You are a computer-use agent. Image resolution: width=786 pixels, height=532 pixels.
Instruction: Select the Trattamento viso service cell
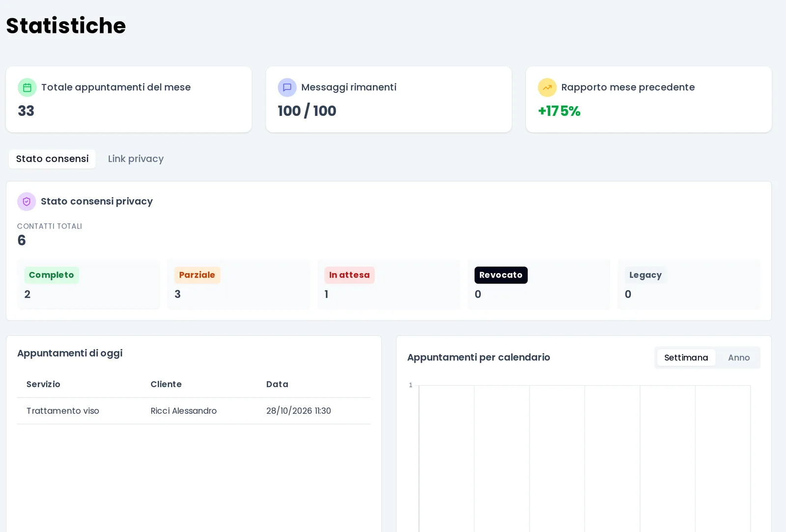[63, 411]
